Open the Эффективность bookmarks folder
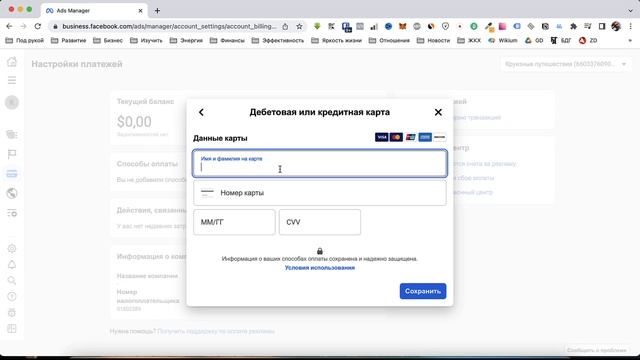This screenshot has height=360, width=640. pyautogui.click(x=278, y=40)
